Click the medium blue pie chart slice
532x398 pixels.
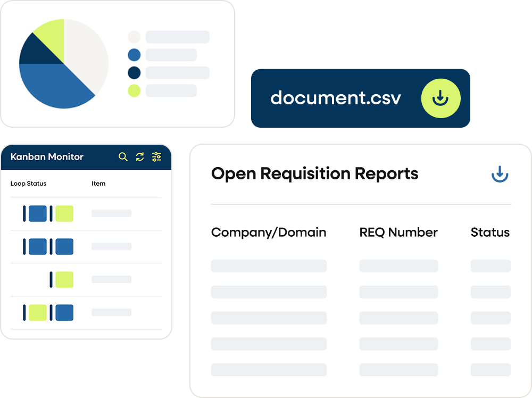54,85
